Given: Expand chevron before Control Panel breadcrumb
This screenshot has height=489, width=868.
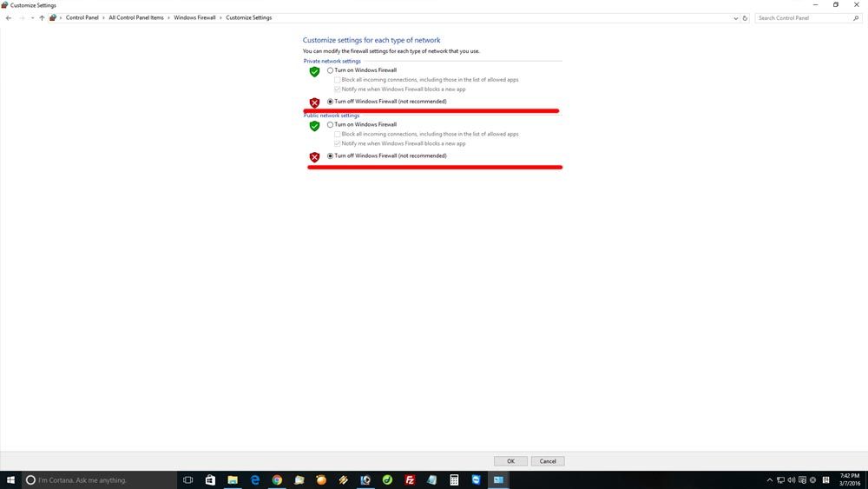Looking at the screenshot, I should pyautogui.click(x=61, y=17).
